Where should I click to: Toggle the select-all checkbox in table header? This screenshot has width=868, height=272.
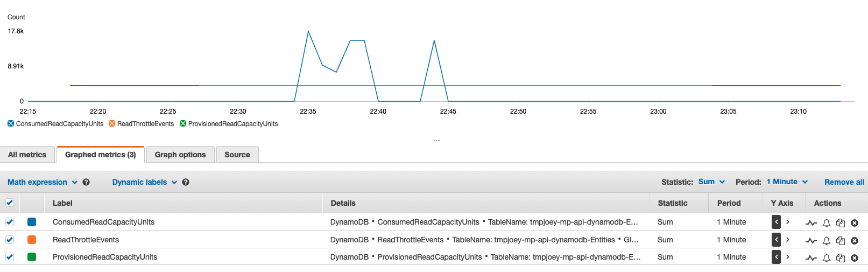[x=10, y=203]
